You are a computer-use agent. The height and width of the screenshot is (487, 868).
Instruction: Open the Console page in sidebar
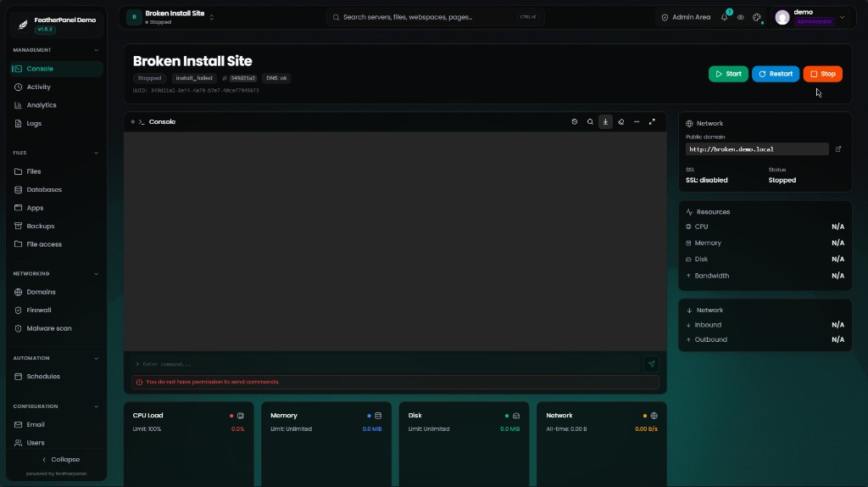coord(57,69)
